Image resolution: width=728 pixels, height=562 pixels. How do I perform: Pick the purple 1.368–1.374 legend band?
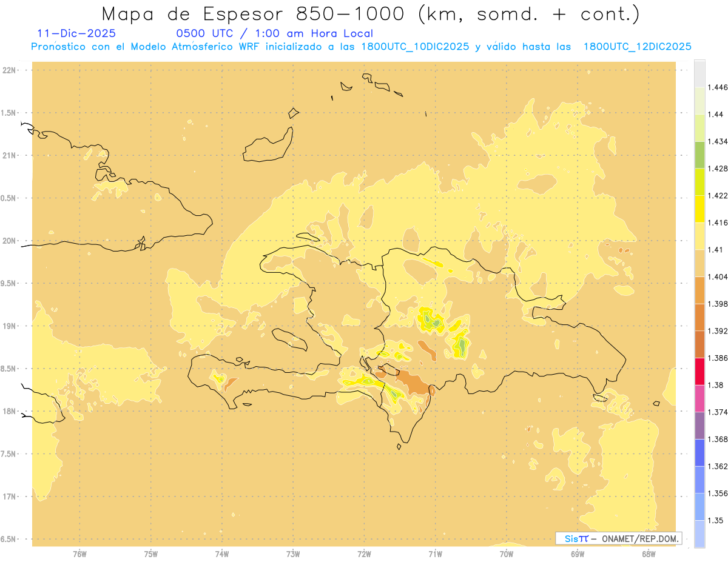point(699,425)
